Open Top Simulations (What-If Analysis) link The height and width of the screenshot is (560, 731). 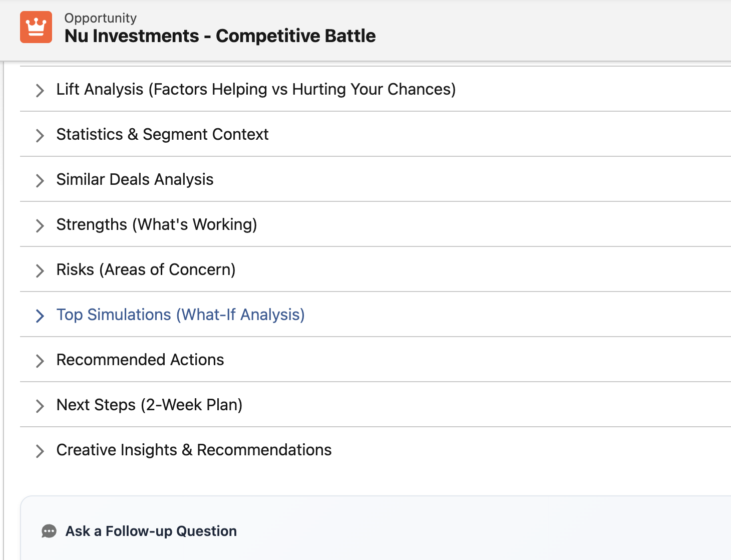180,315
